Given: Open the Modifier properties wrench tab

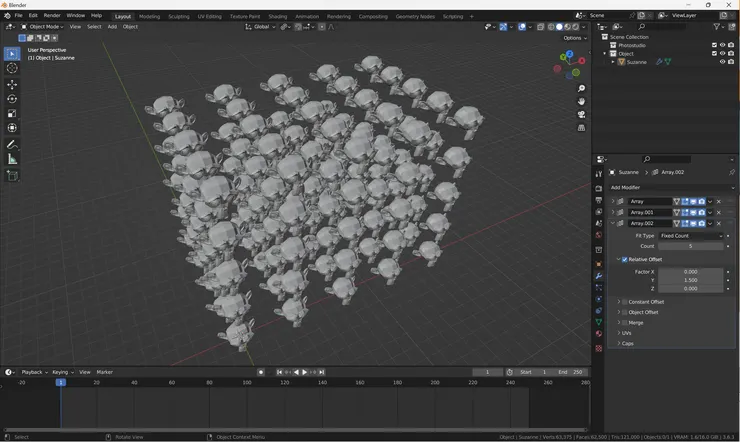Looking at the screenshot, I should pos(599,275).
